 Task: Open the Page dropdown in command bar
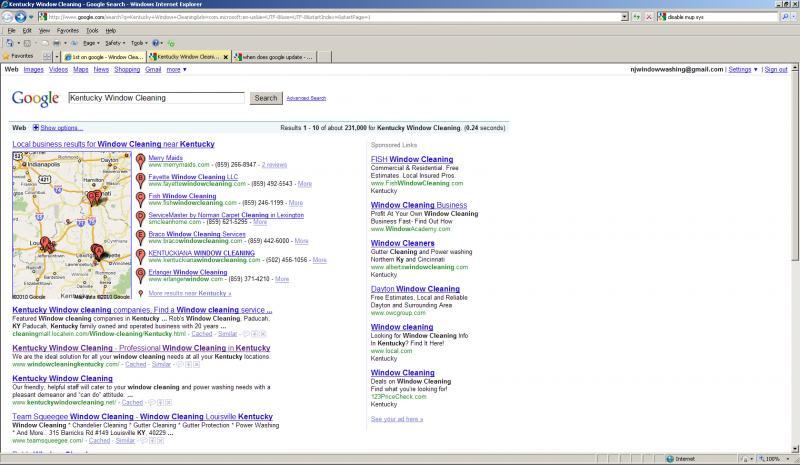(x=91, y=43)
